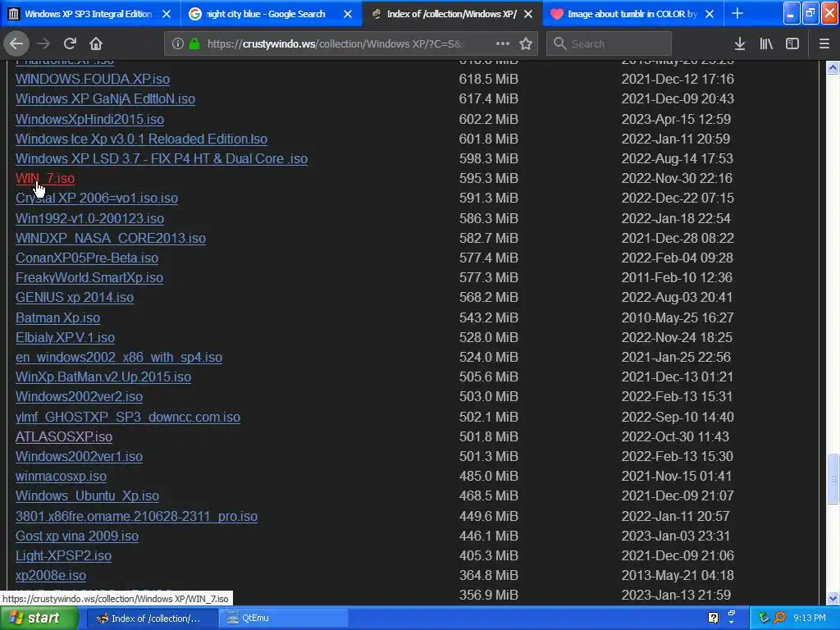
Task: Open the Firefox hamburger menu
Action: click(x=824, y=44)
